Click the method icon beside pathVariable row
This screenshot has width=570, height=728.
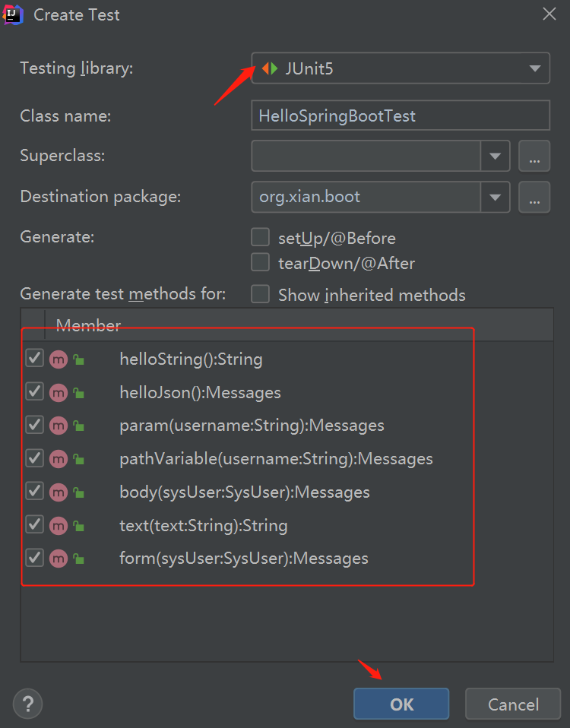[x=59, y=459]
